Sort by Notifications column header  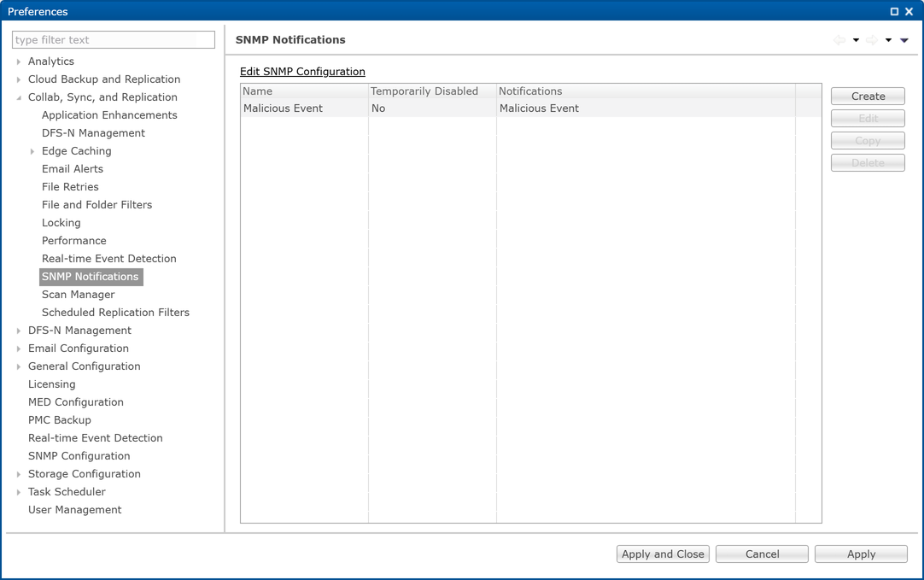pyautogui.click(x=646, y=91)
